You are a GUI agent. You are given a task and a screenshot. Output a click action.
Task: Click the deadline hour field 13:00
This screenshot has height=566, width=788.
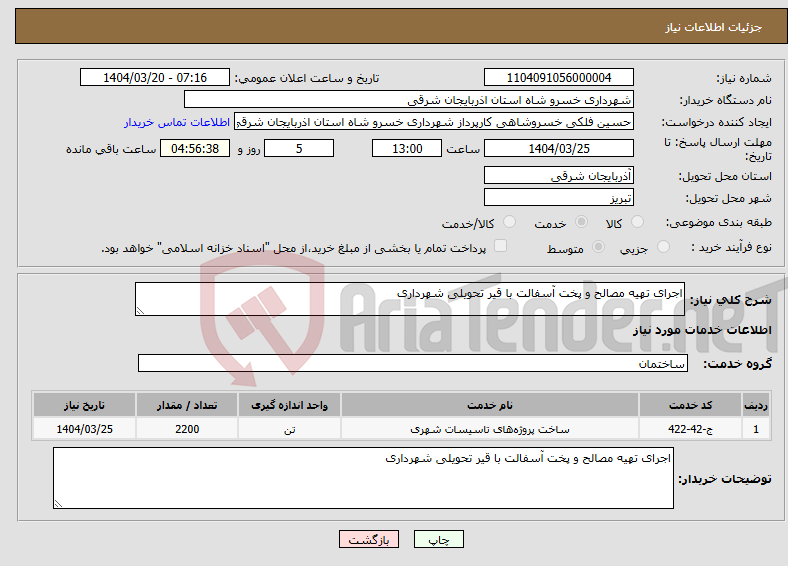(407, 148)
